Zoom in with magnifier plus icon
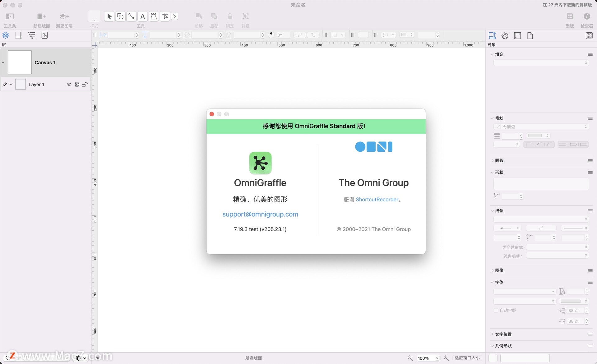Screen dimensions: 597x364 pos(446,358)
